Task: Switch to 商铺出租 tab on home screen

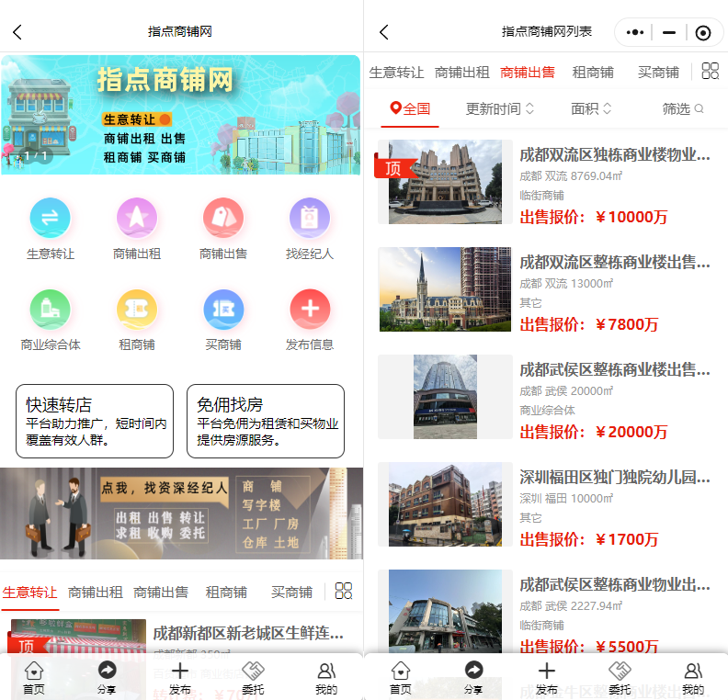Action: point(96,593)
